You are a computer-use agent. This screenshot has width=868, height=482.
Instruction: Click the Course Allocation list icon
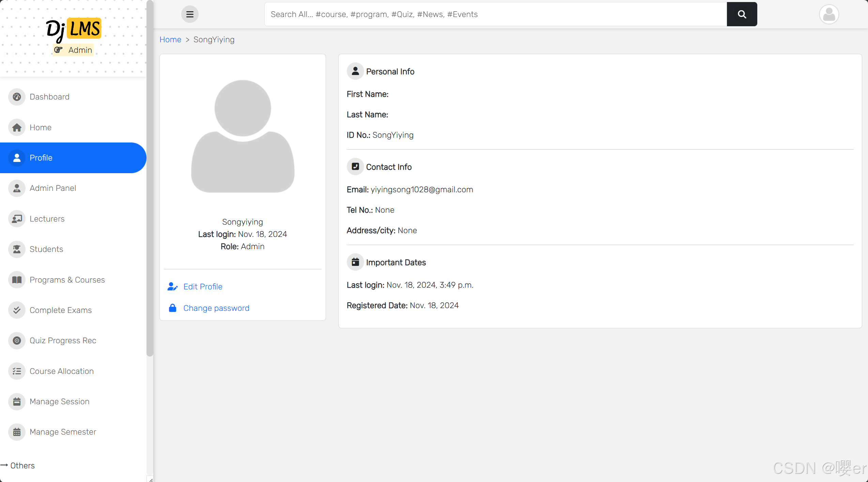coord(17,371)
